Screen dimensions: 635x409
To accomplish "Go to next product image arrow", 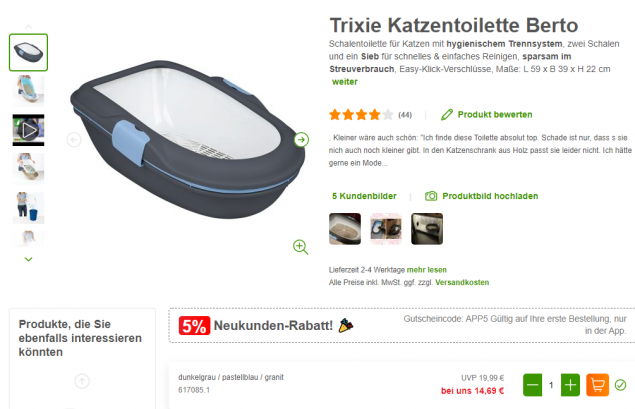I will [x=301, y=140].
